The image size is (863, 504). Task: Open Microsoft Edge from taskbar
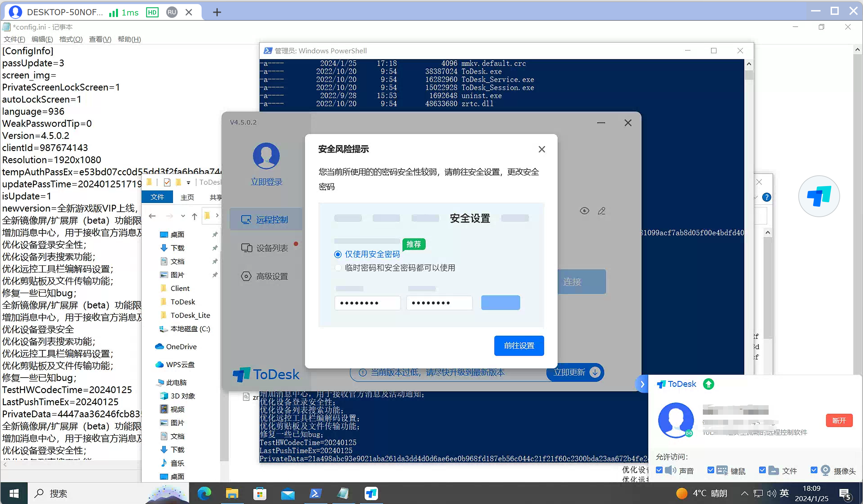[x=204, y=493]
